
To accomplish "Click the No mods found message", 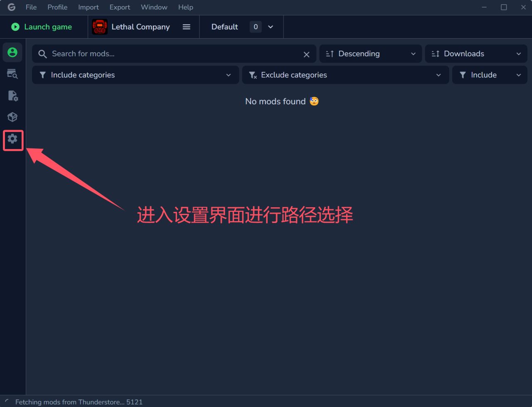I will (282, 101).
